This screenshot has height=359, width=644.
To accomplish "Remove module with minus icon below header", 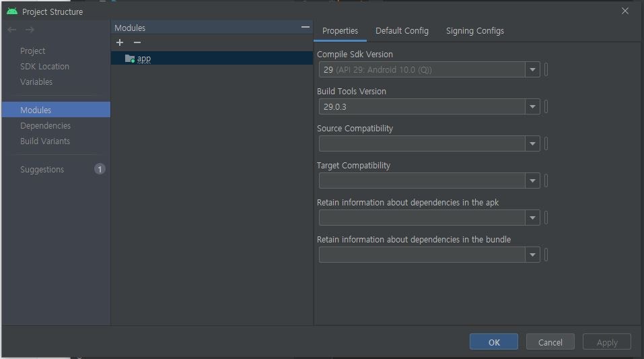I will click(x=137, y=42).
